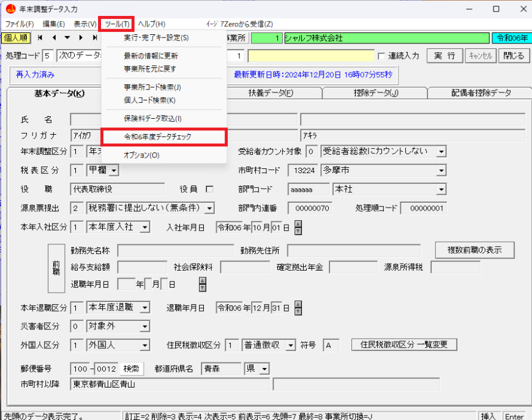
Task: Open the 住民税徴収区分 普通徴収 dropdown
Action: pos(290,345)
